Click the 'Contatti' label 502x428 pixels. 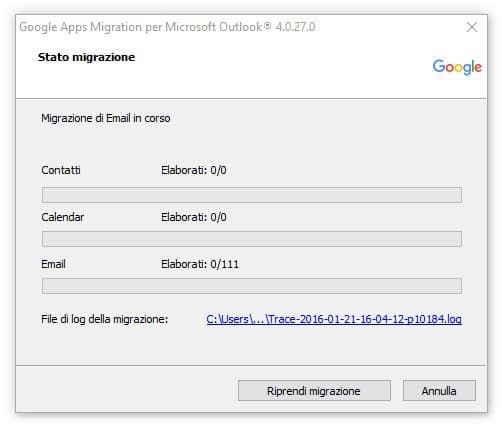61,170
